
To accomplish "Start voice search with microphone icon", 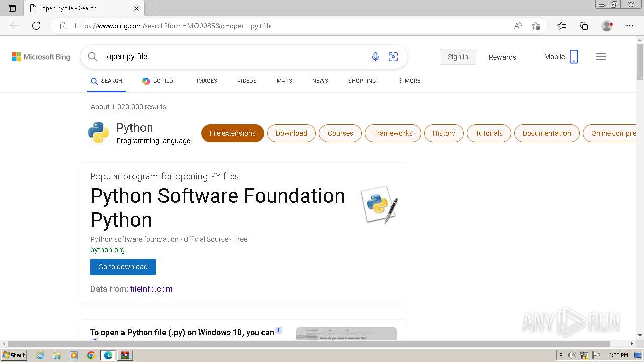I will tap(375, 57).
